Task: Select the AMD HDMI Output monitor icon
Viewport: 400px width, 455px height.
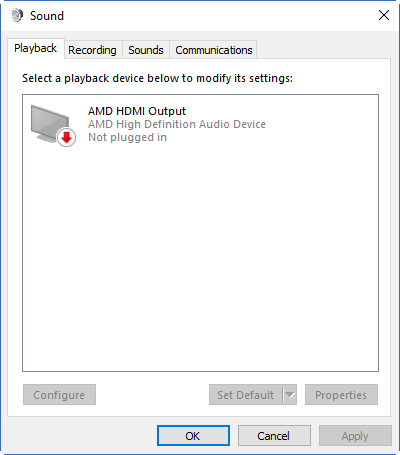Action: tap(51, 124)
